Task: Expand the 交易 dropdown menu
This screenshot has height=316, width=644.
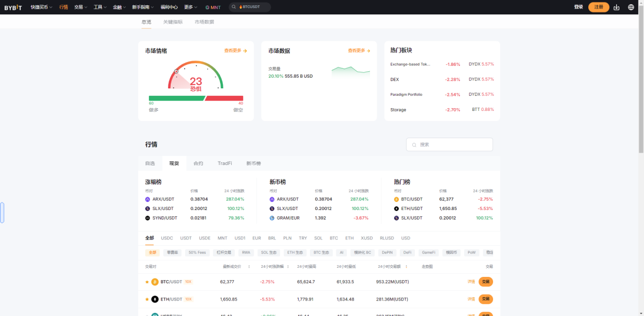Action: click(x=81, y=7)
